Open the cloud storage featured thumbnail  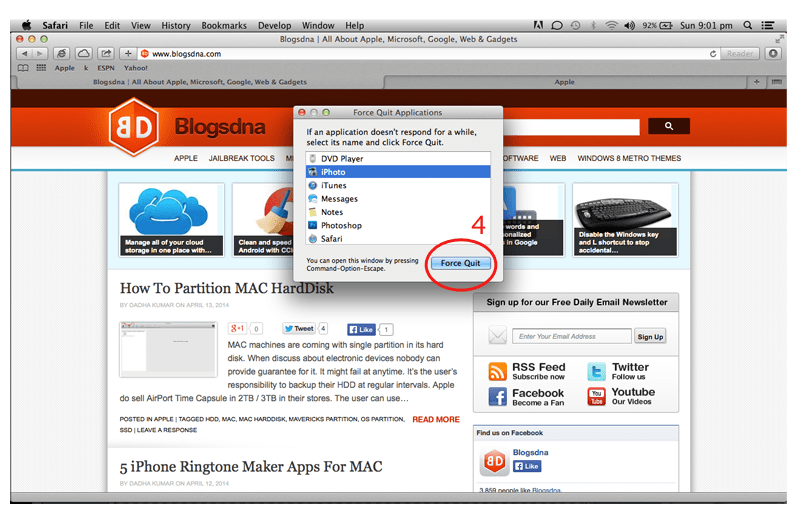point(171,220)
